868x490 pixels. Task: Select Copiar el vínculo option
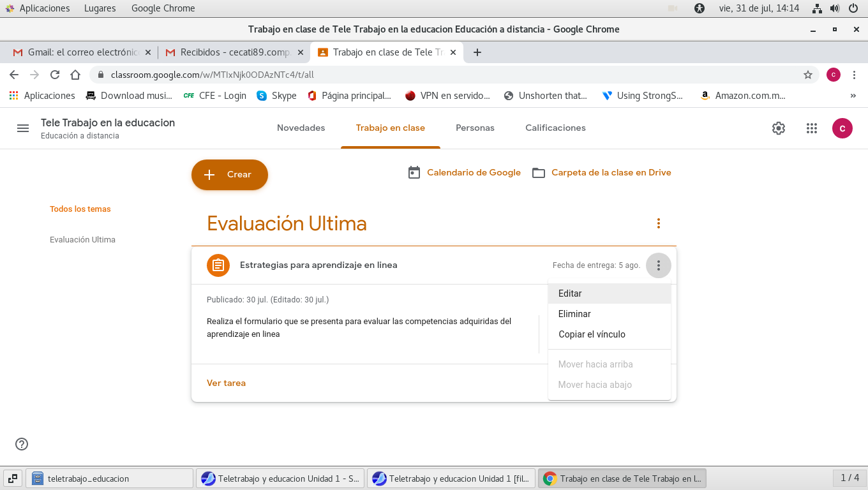click(592, 334)
